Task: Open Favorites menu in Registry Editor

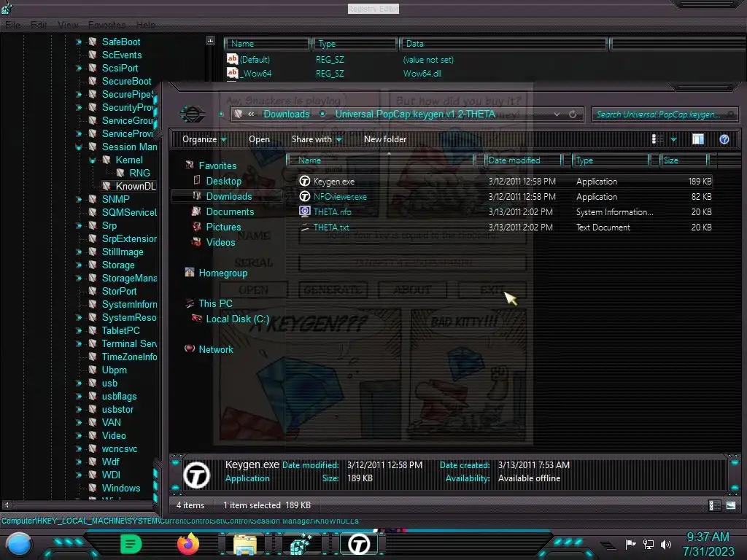Action: point(107,25)
